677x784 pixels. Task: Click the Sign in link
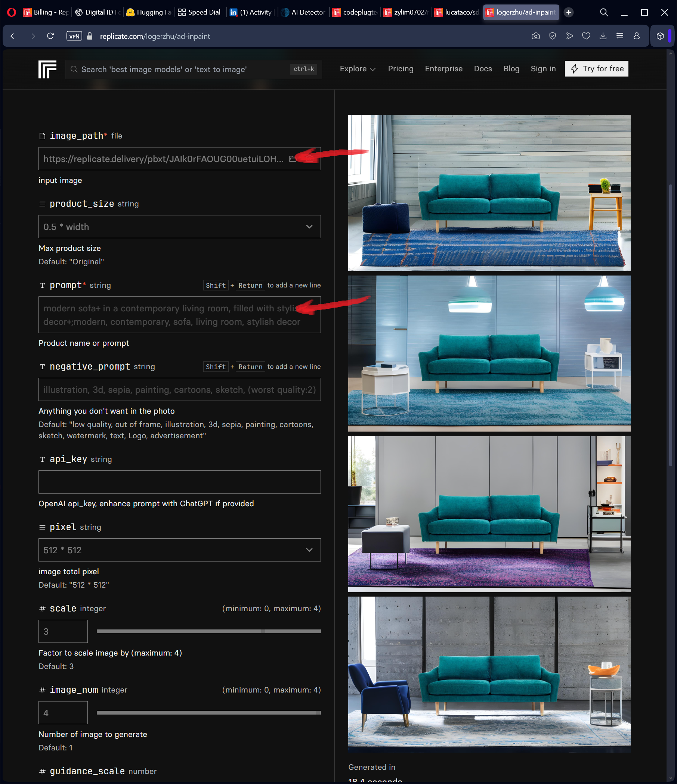pos(543,69)
